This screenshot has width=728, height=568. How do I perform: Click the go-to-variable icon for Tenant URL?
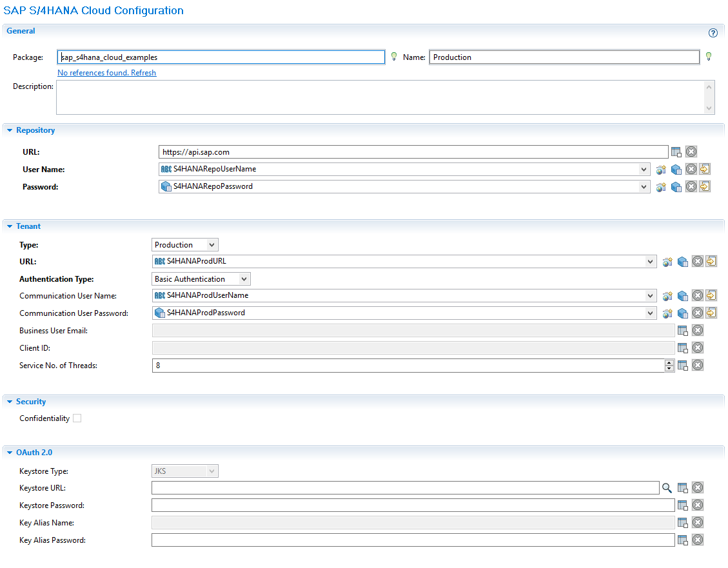pos(711,262)
